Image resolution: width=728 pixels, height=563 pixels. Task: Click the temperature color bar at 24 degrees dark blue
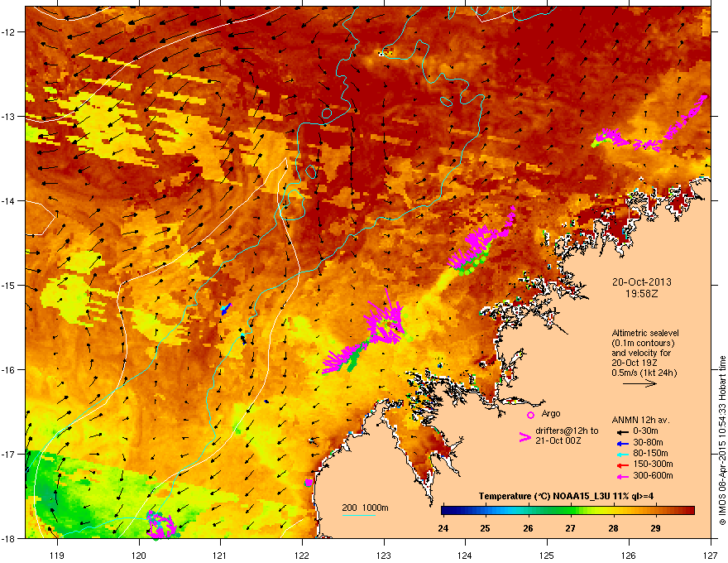[444, 510]
